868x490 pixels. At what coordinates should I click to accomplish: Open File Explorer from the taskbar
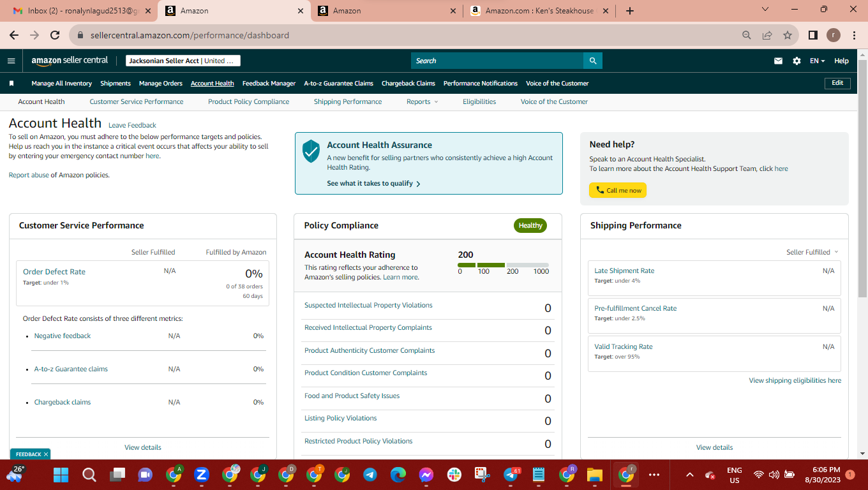(595, 475)
